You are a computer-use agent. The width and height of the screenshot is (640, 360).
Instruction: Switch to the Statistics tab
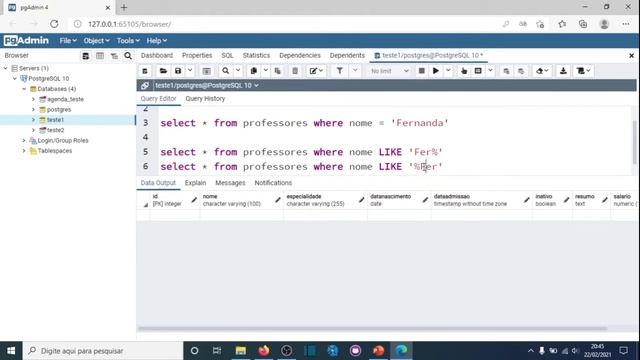coord(256,56)
